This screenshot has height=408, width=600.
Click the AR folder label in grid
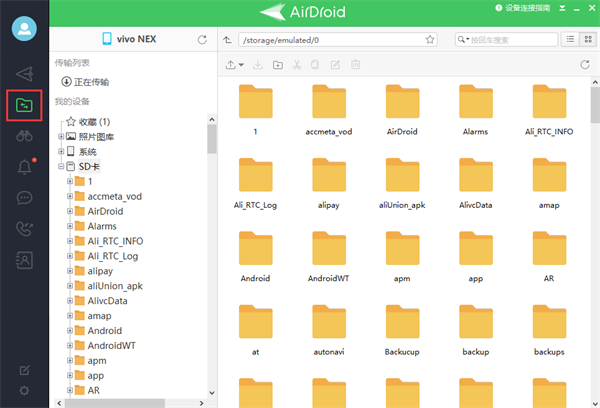[549, 278]
